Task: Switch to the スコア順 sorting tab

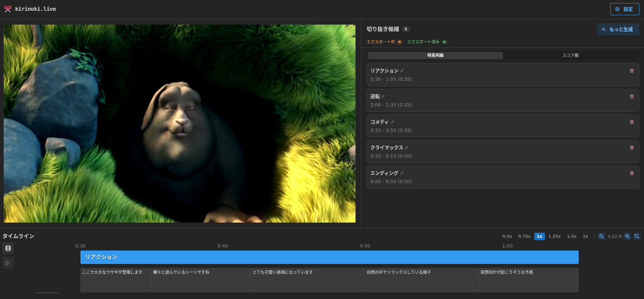Action: tap(570, 55)
